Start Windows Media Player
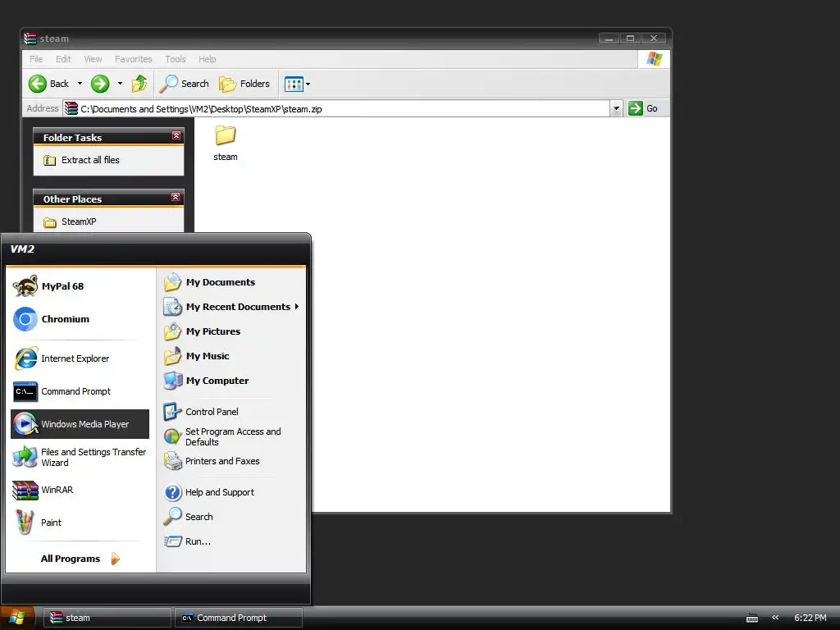Screen dimensions: 840x630 80,424
